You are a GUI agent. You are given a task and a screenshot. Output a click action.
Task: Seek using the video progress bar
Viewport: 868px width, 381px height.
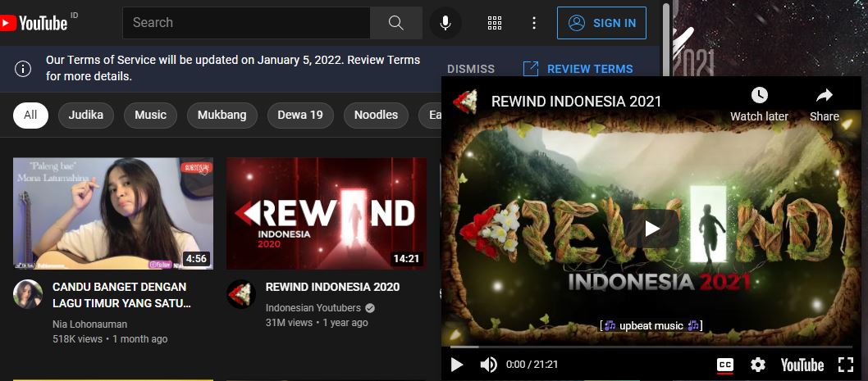click(x=651, y=347)
